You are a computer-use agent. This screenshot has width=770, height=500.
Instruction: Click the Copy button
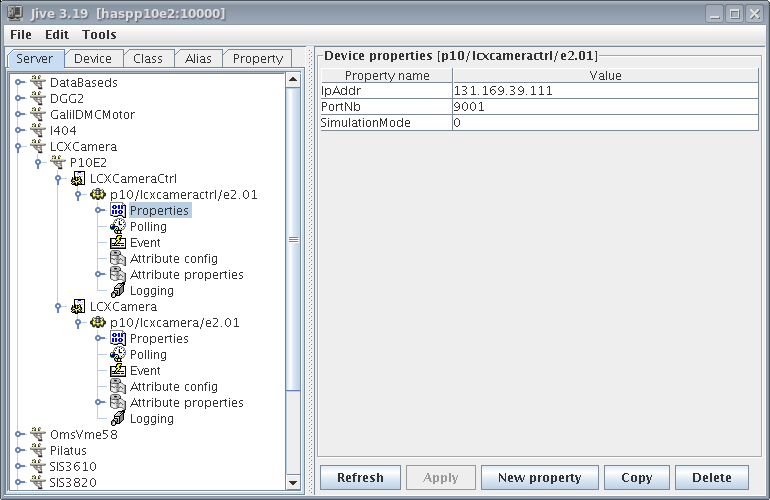click(637, 477)
